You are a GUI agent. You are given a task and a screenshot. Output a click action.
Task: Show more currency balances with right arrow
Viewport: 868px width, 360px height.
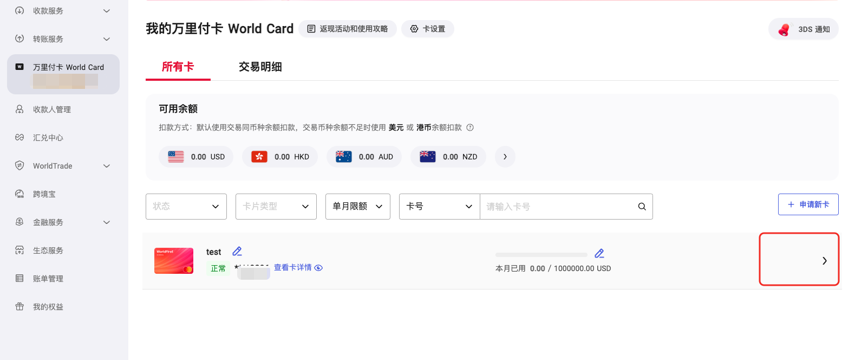(505, 157)
